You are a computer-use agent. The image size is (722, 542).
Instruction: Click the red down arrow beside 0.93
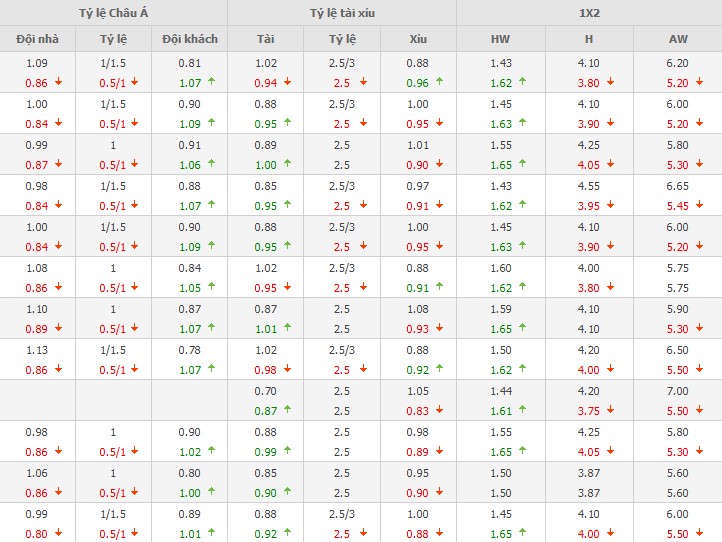click(x=439, y=328)
